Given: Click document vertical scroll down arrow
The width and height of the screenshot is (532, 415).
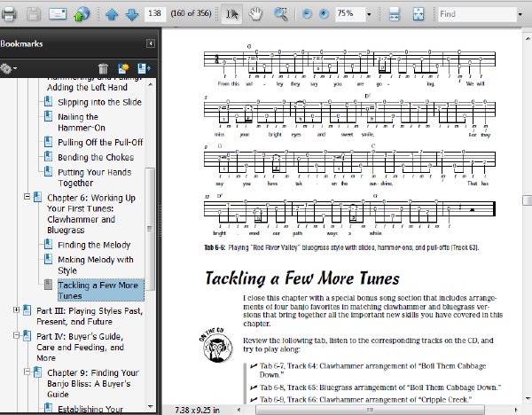Looking at the screenshot, I should point(528,398).
